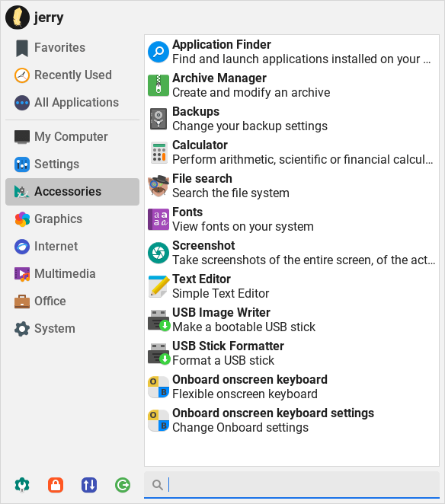The image size is (445, 504).
Task: Click the Application Finder magnifier icon
Action: pos(158,52)
